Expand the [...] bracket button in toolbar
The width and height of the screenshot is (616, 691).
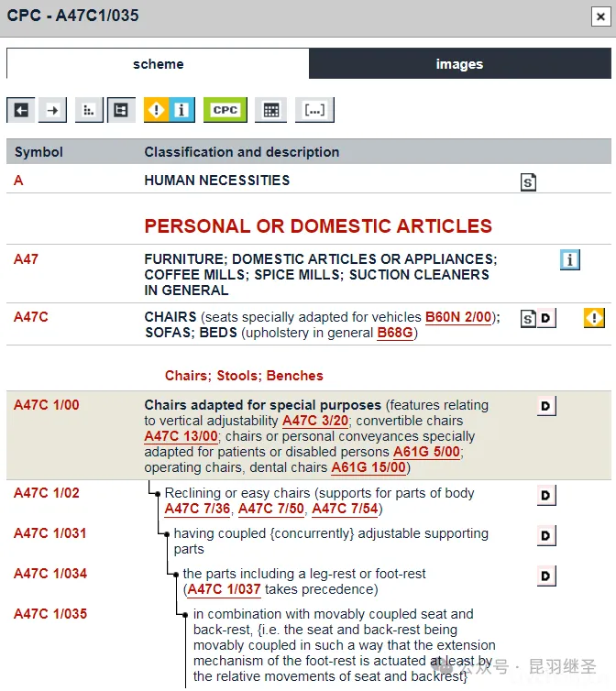pos(314,110)
